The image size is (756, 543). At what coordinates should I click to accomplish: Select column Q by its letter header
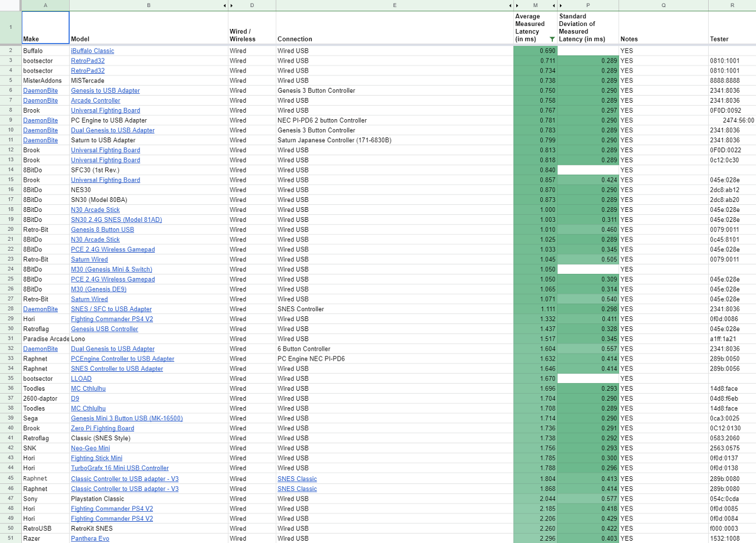point(663,5)
